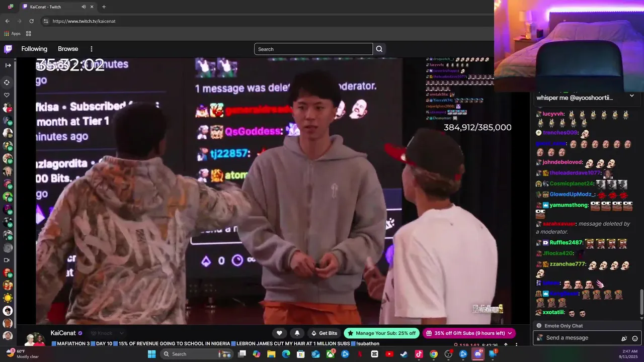
Task: Click username Ruffles2487 in chat
Action: pyautogui.click(x=566, y=242)
